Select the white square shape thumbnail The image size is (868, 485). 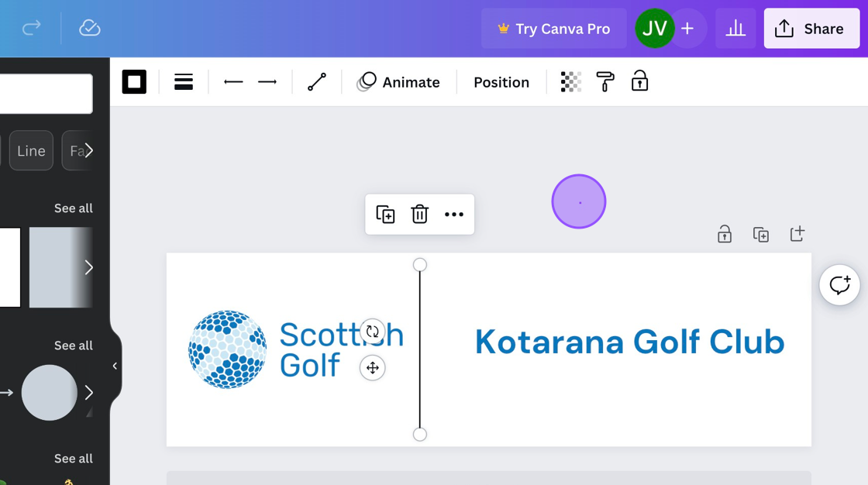coord(10,267)
